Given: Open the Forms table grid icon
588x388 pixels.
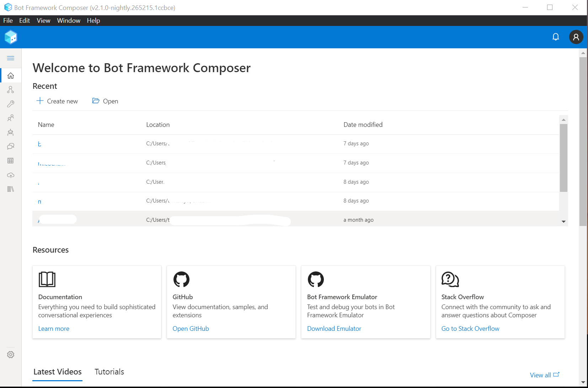Looking at the screenshot, I should pos(11,161).
